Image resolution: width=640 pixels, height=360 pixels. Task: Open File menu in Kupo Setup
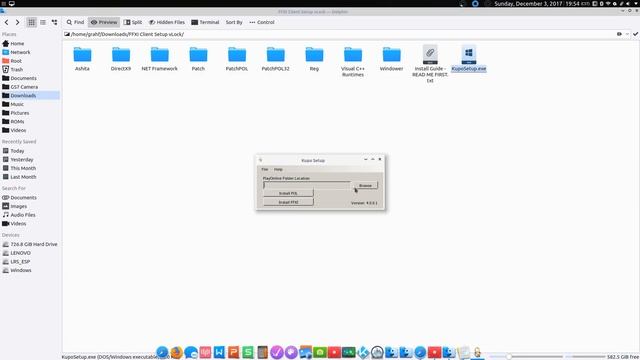(x=265, y=169)
